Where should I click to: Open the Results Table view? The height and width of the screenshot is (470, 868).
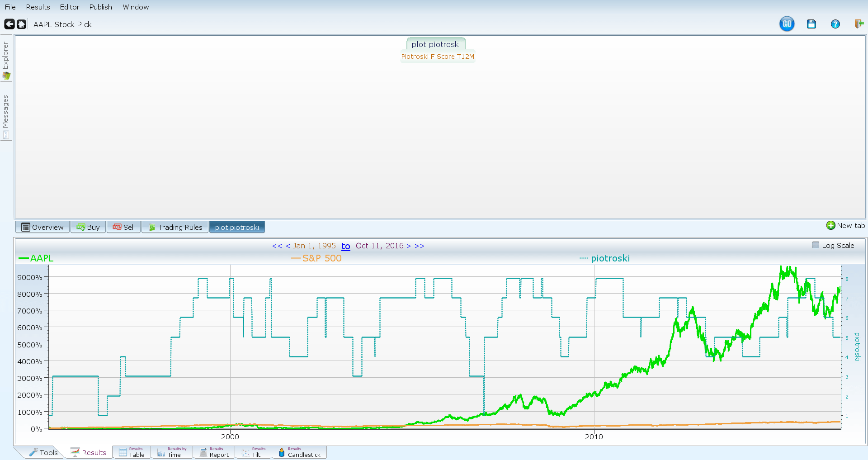click(x=132, y=452)
